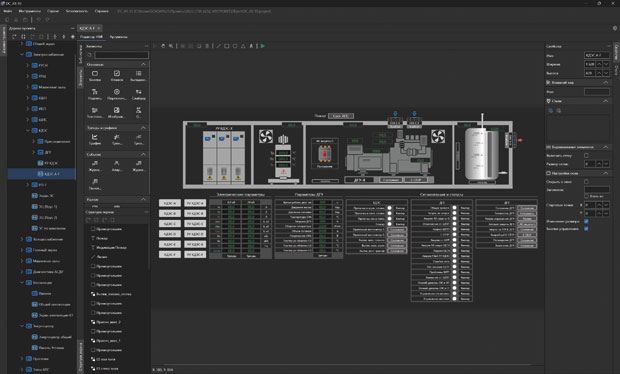Open the Help menu

(102, 11)
